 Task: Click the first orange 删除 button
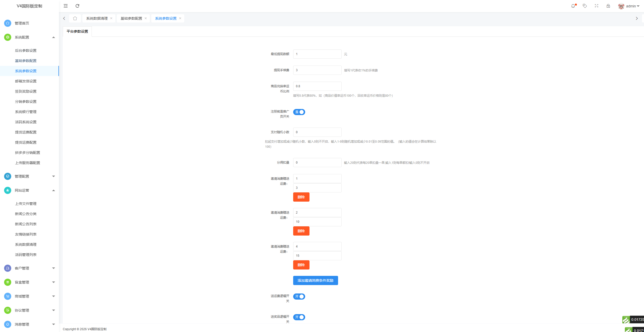tap(301, 197)
